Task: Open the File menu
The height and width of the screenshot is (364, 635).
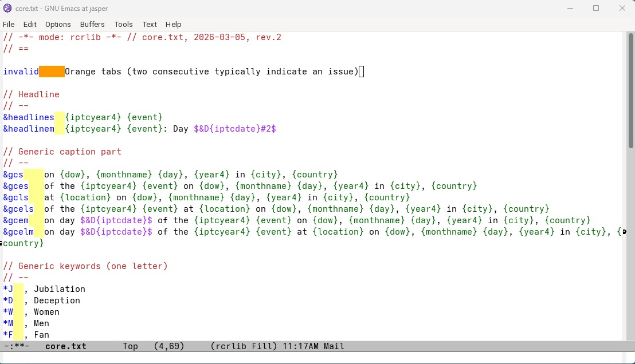Action: 9,24
